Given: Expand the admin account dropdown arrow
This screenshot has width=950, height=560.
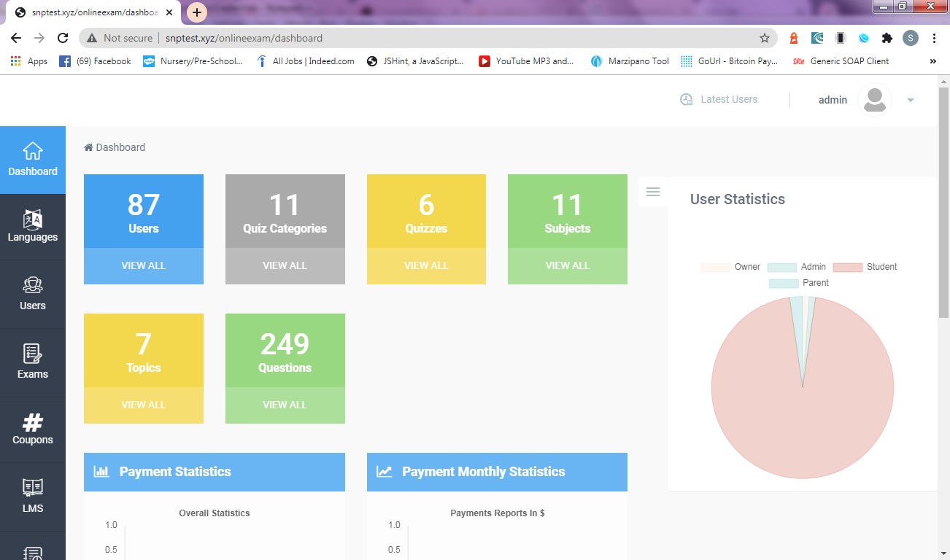Looking at the screenshot, I should point(911,100).
